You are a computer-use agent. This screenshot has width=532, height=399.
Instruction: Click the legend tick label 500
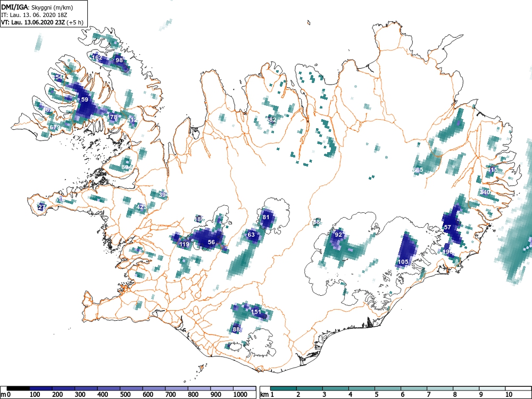[x=126, y=395]
